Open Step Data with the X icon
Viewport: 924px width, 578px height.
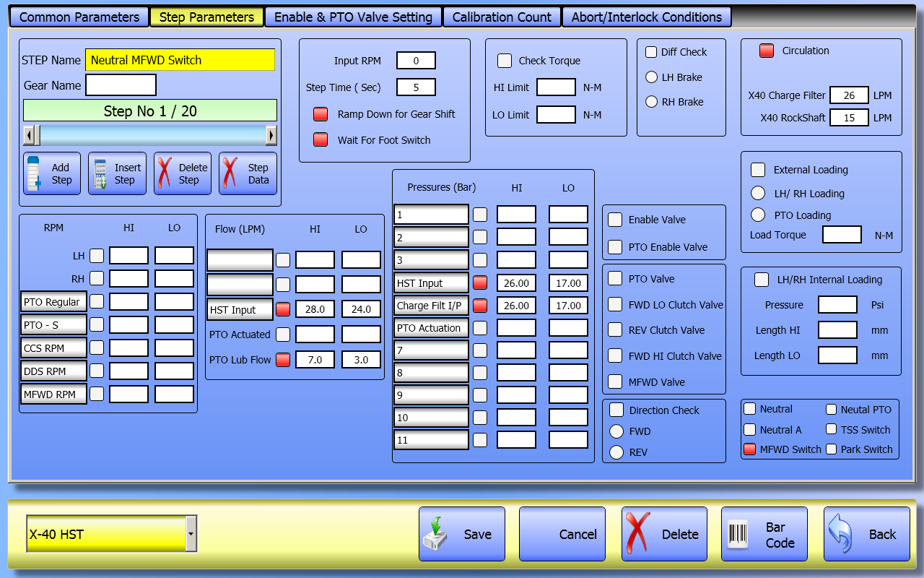pos(248,173)
